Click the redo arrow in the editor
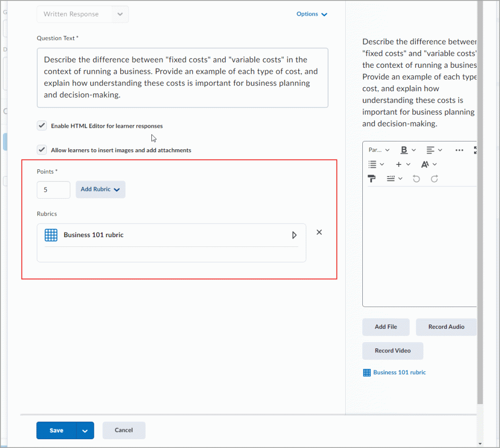500x448 pixels. (434, 179)
